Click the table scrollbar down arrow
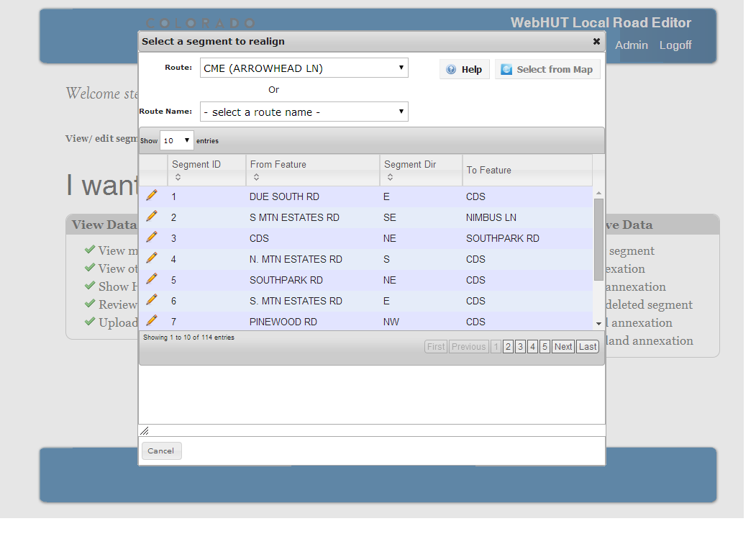The width and height of the screenshot is (756, 534). pos(598,324)
